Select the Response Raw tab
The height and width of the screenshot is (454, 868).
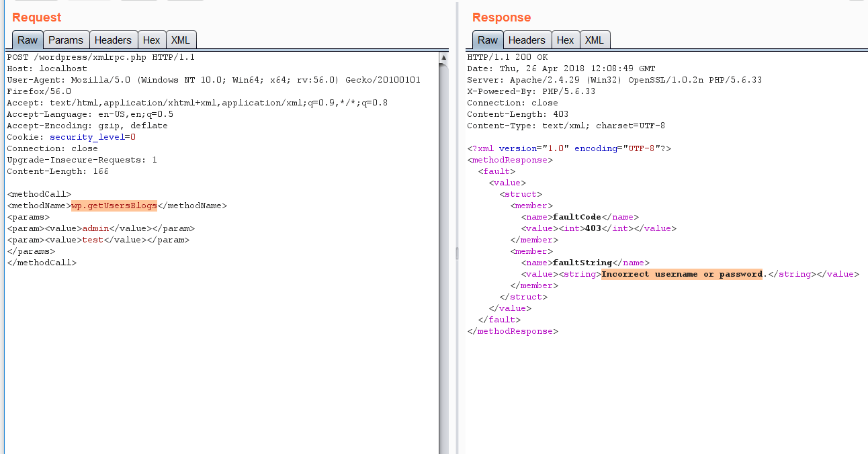pyautogui.click(x=488, y=40)
